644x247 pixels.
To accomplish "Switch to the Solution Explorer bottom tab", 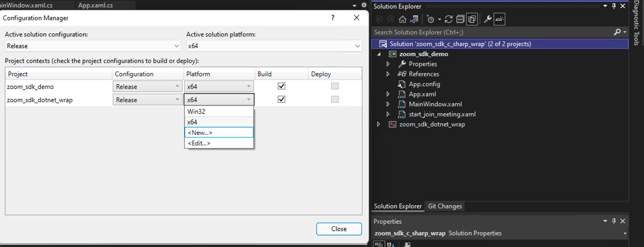I will (x=398, y=206).
